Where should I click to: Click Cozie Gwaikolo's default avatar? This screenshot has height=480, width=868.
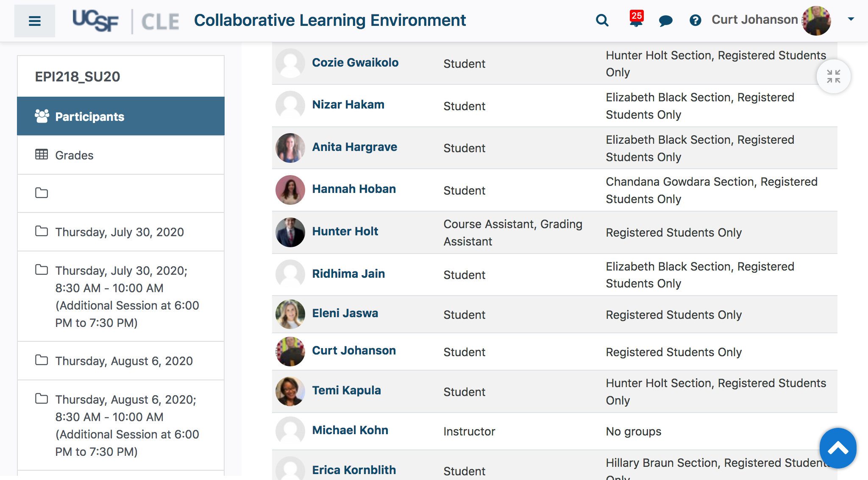pyautogui.click(x=290, y=63)
